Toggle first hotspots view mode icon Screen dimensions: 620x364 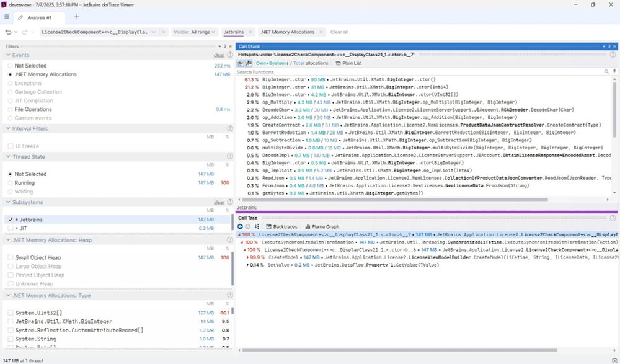coord(241,63)
